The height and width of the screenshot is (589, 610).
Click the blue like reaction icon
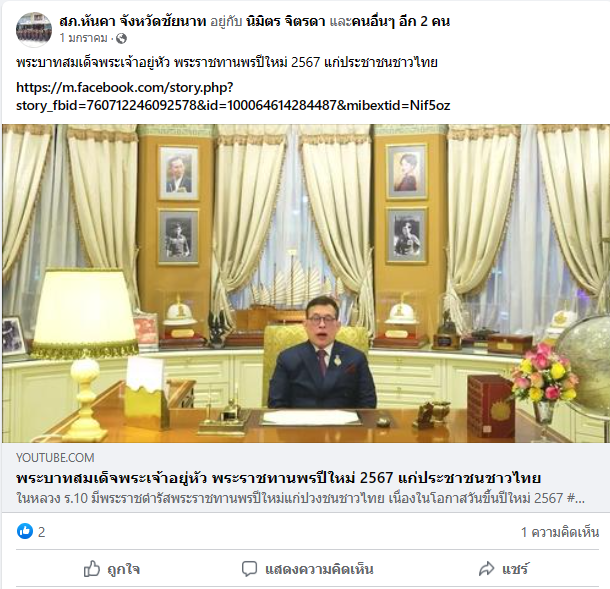point(25,531)
